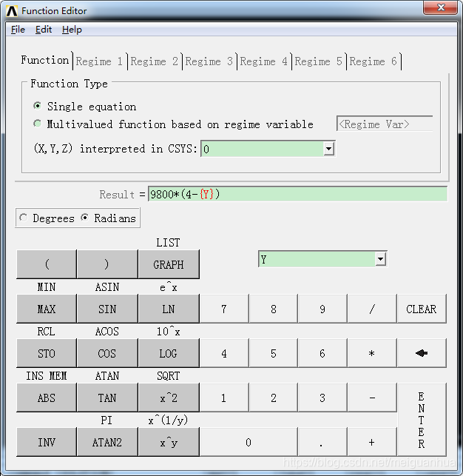This screenshot has width=463, height=476.
Task: Click the x^2 square button
Action: click(x=169, y=398)
